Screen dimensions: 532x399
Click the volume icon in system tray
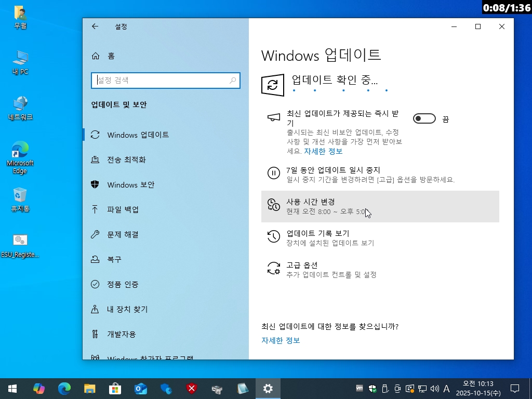coord(434,389)
